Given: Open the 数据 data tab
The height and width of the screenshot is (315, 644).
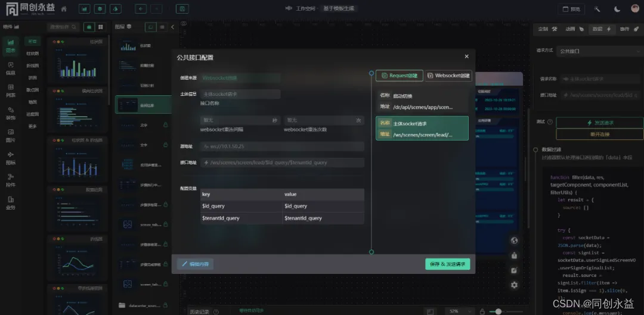Looking at the screenshot, I should coord(602,29).
